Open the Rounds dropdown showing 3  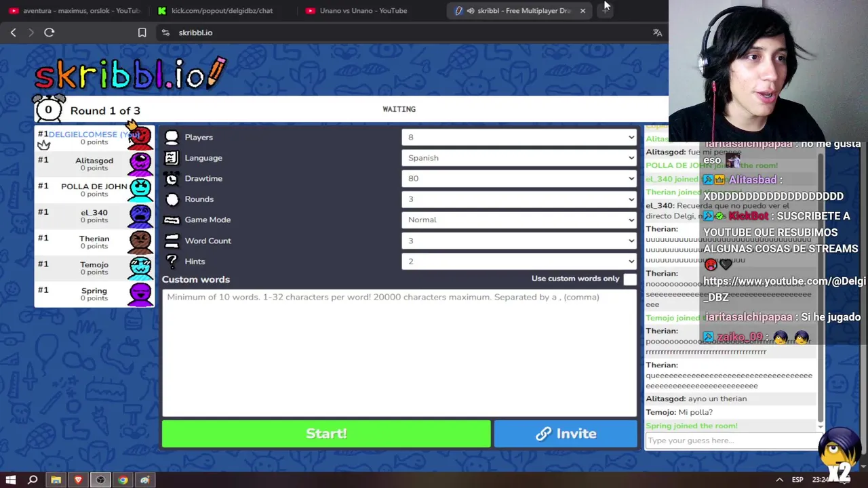[x=519, y=199]
